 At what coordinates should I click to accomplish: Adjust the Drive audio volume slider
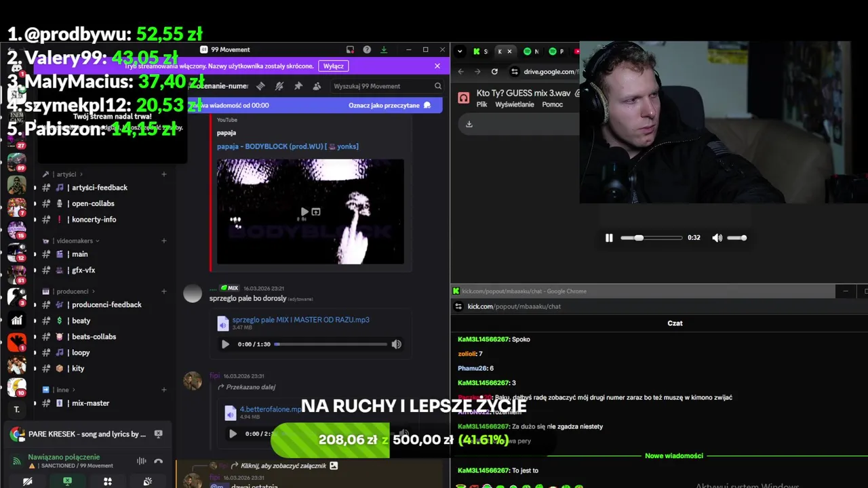[x=737, y=238]
